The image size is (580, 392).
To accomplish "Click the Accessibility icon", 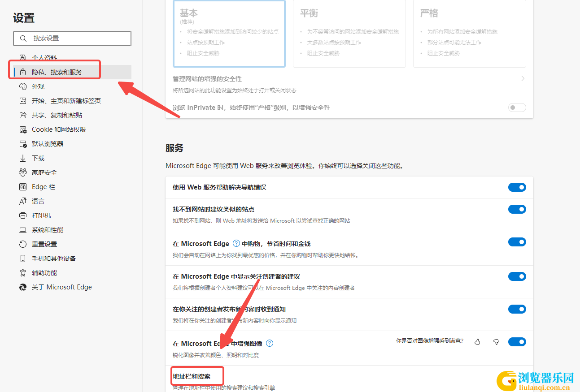I will [x=23, y=273].
